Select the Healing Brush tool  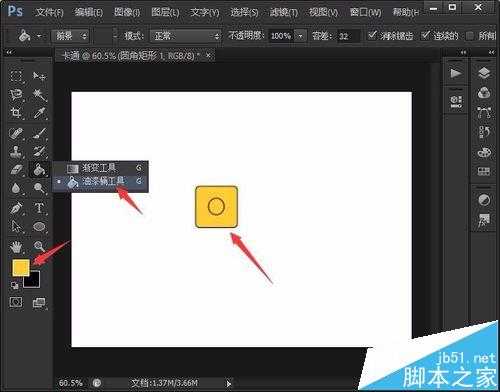point(16,133)
